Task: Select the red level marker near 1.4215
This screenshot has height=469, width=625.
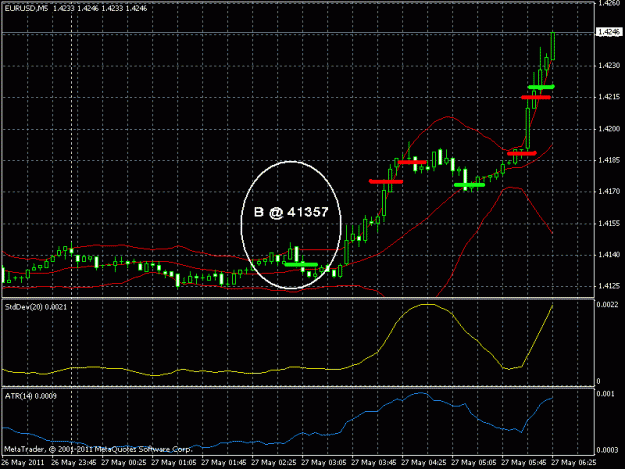Action: click(x=536, y=97)
